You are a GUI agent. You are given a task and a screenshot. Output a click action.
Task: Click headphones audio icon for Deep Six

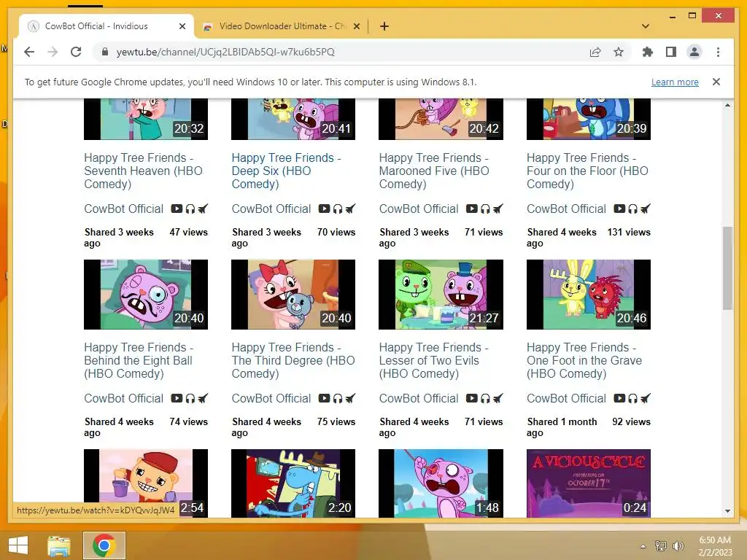[x=338, y=209]
